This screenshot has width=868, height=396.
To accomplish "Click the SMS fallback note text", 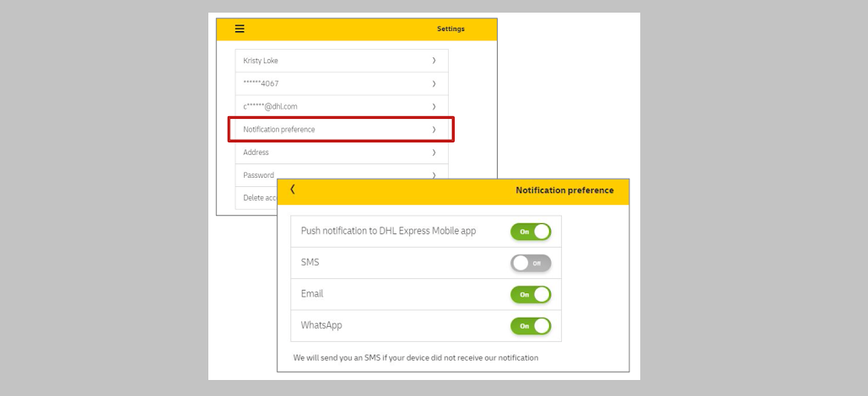I will pos(416,358).
